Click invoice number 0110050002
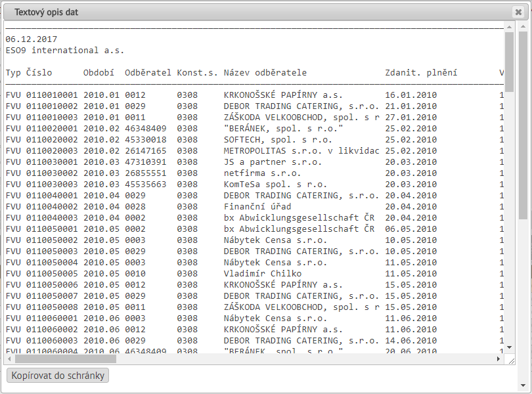 [52, 240]
